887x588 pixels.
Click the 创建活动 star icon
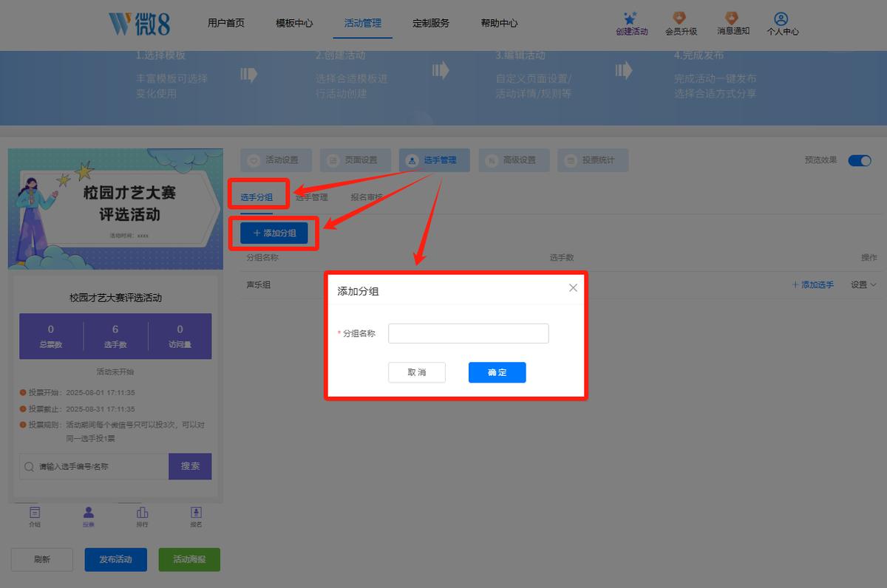pyautogui.click(x=630, y=18)
